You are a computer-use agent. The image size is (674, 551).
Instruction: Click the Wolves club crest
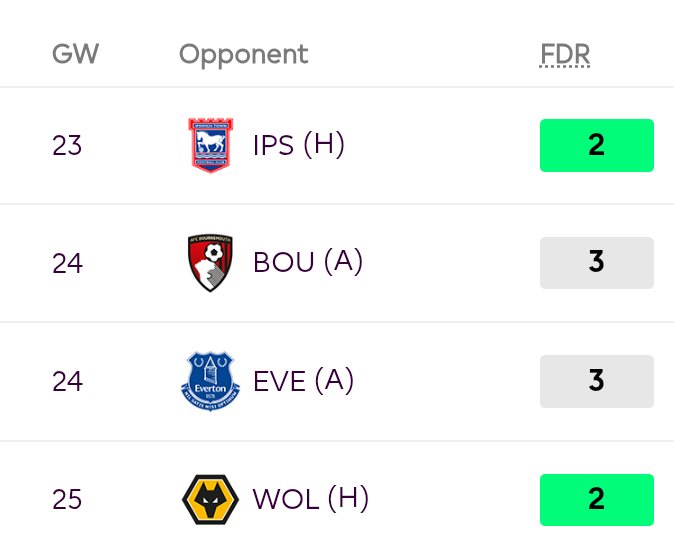point(210,499)
